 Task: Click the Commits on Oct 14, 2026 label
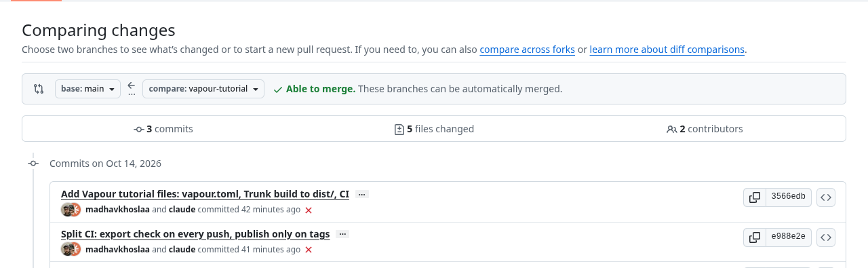point(105,164)
